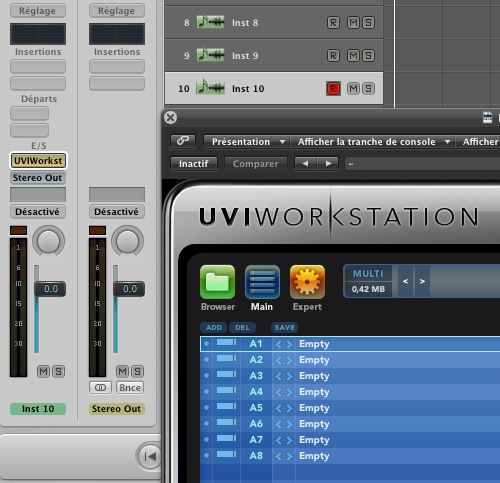Viewport: 500px width, 483px height.
Task: Open Désactivé automation menu on Inst 10 strip
Action: [x=38, y=212]
